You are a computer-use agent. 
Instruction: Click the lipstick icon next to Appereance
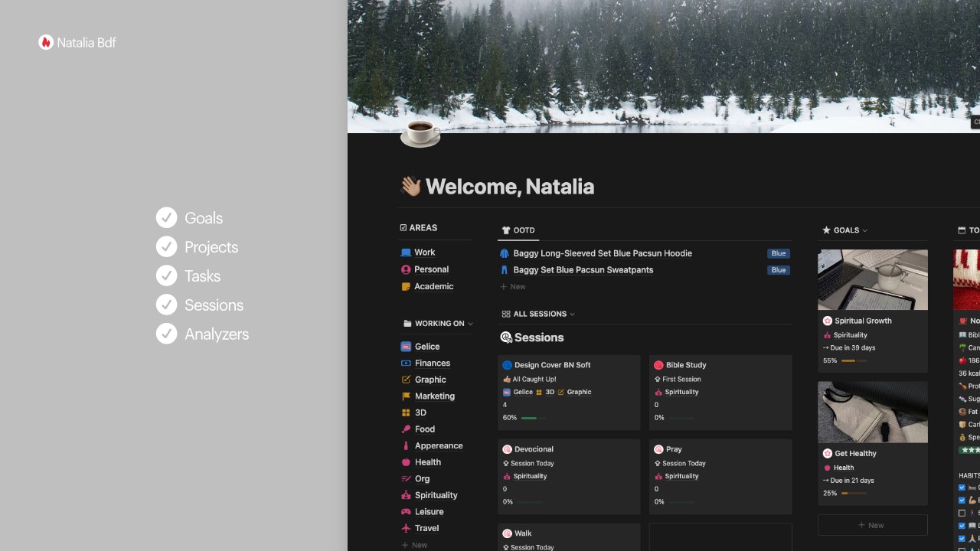406,445
